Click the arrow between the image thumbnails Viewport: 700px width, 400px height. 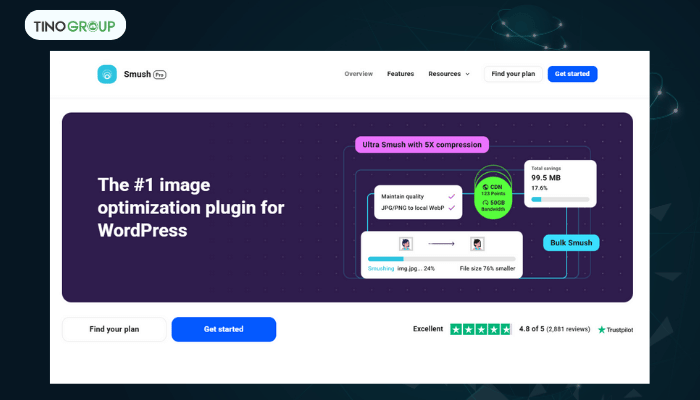click(441, 243)
